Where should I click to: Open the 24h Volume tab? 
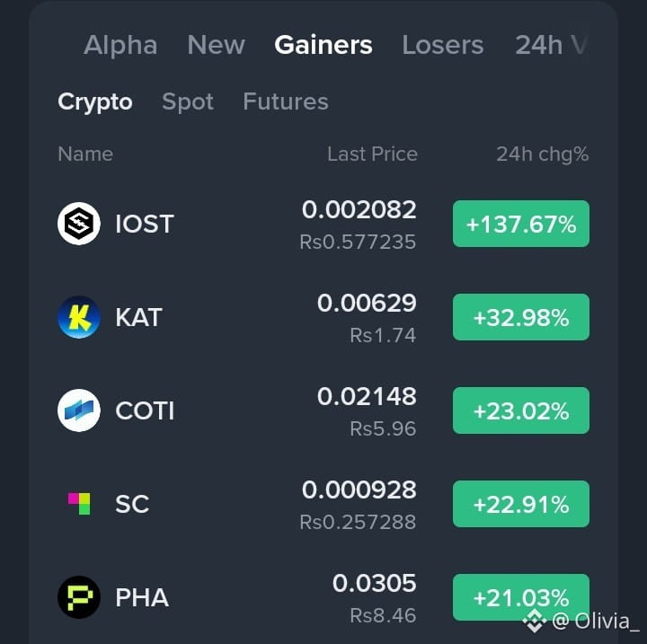551,45
